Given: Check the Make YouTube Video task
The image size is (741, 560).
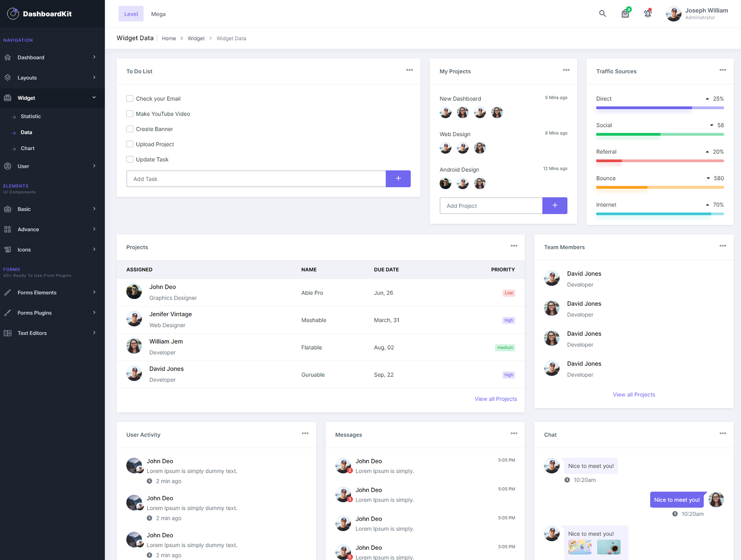Looking at the screenshot, I should pos(130,114).
